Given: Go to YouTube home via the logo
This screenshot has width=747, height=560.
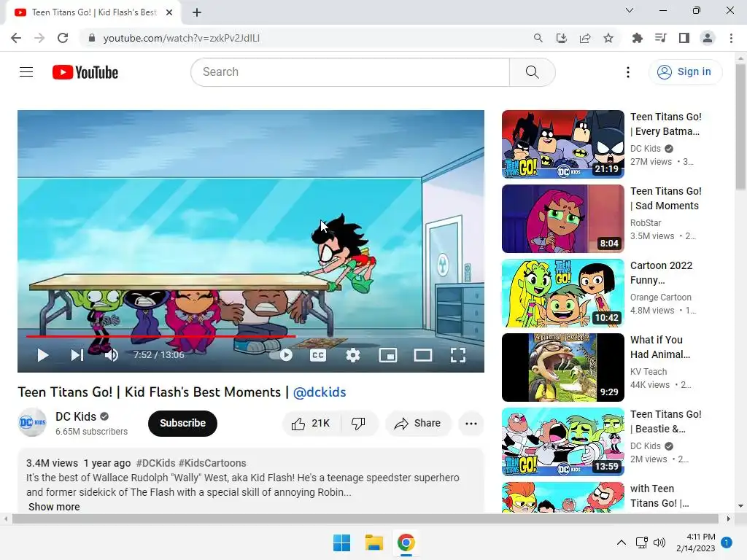Looking at the screenshot, I should point(85,72).
